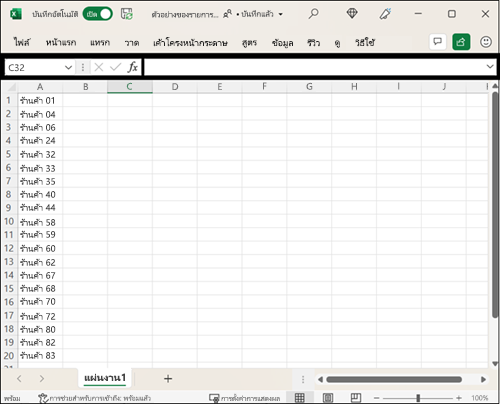Image resolution: width=500 pixels, height=404 pixels.
Task: Open the smiley feedback icon
Action: [486, 42]
